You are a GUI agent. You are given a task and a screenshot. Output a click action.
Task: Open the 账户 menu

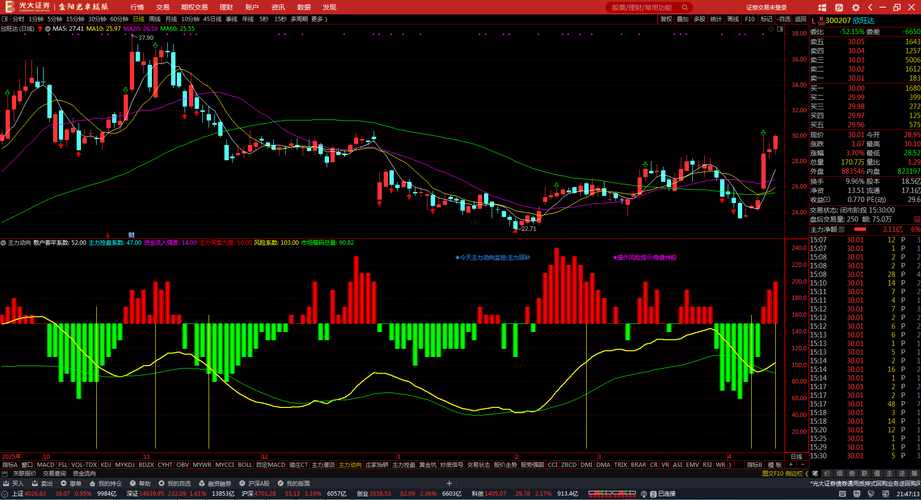pyautogui.click(x=251, y=7)
